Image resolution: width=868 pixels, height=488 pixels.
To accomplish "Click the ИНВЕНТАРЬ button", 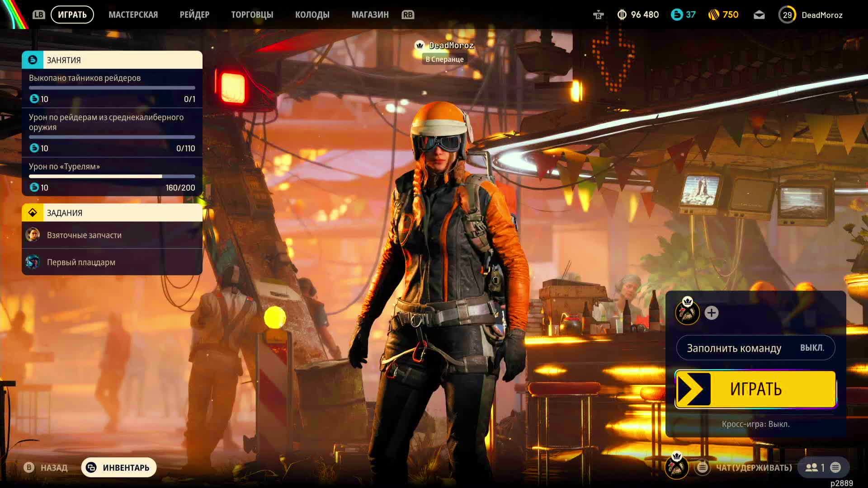I will [119, 468].
